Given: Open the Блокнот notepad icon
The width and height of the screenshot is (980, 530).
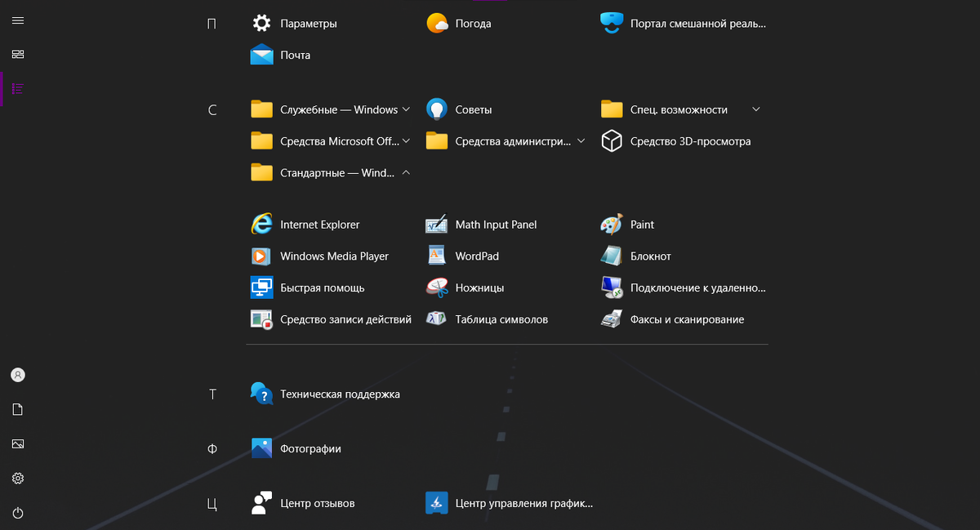Looking at the screenshot, I should coord(612,256).
